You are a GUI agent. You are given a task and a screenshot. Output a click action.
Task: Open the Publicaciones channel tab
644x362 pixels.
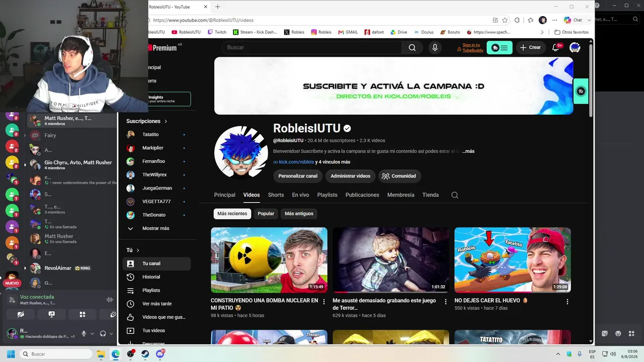point(362,195)
